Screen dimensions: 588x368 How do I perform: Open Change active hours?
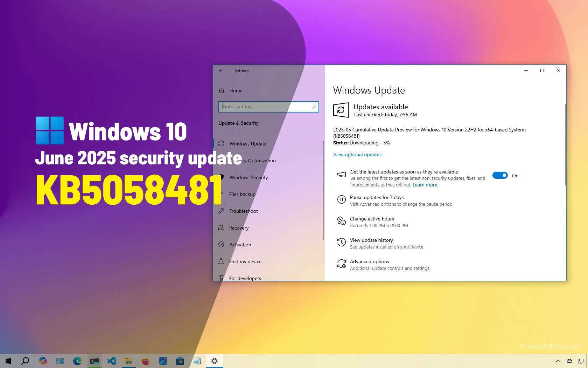372,219
